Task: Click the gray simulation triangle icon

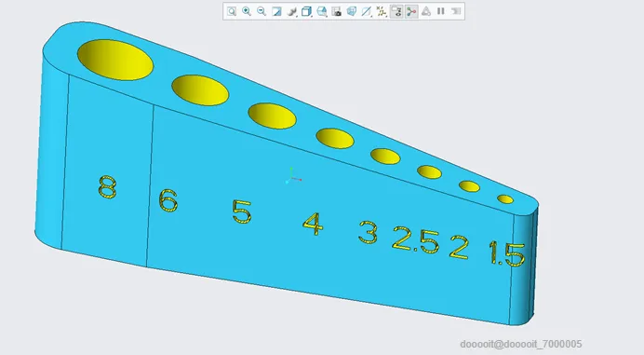Action: coord(426,11)
